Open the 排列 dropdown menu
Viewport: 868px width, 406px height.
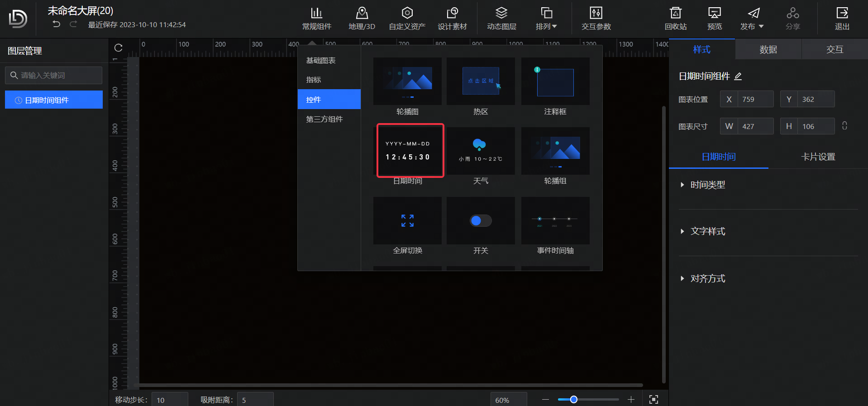[546, 19]
